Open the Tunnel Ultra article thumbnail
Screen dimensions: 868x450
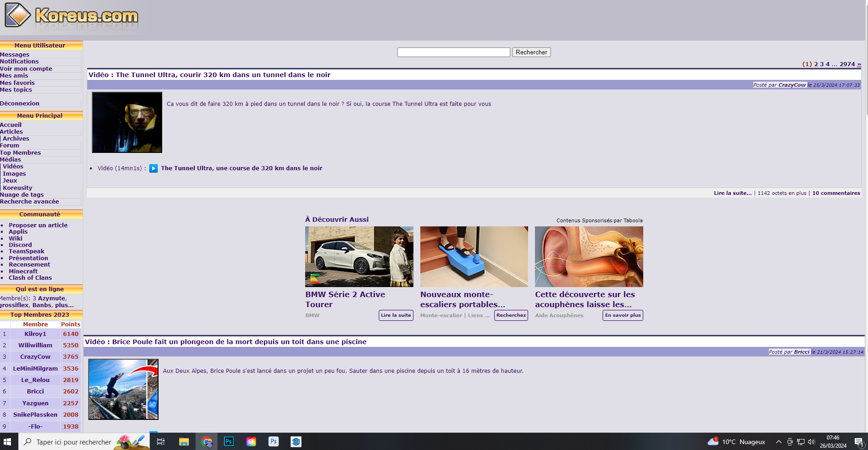pyautogui.click(x=127, y=122)
